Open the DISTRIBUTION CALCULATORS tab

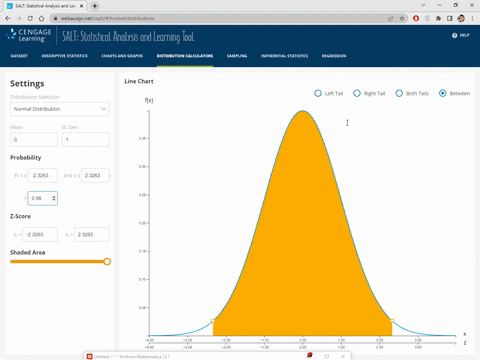185,56
